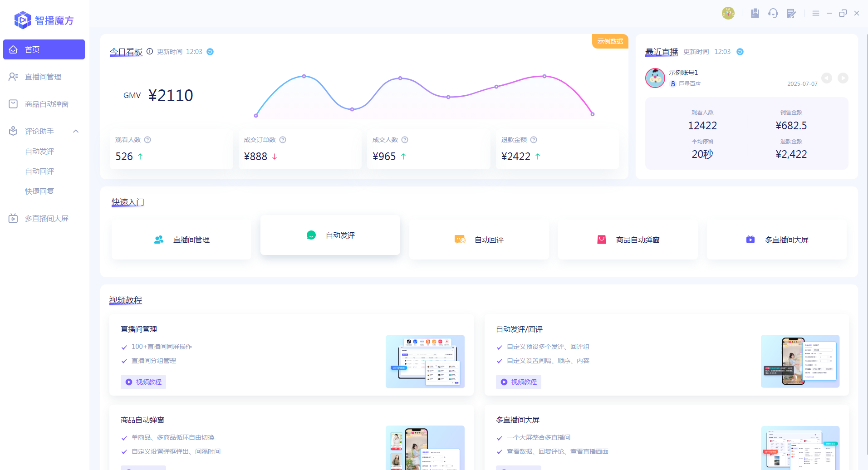Click the 巨量百应 platform label
This screenshot has height=470, width=868.
(690, 84)
